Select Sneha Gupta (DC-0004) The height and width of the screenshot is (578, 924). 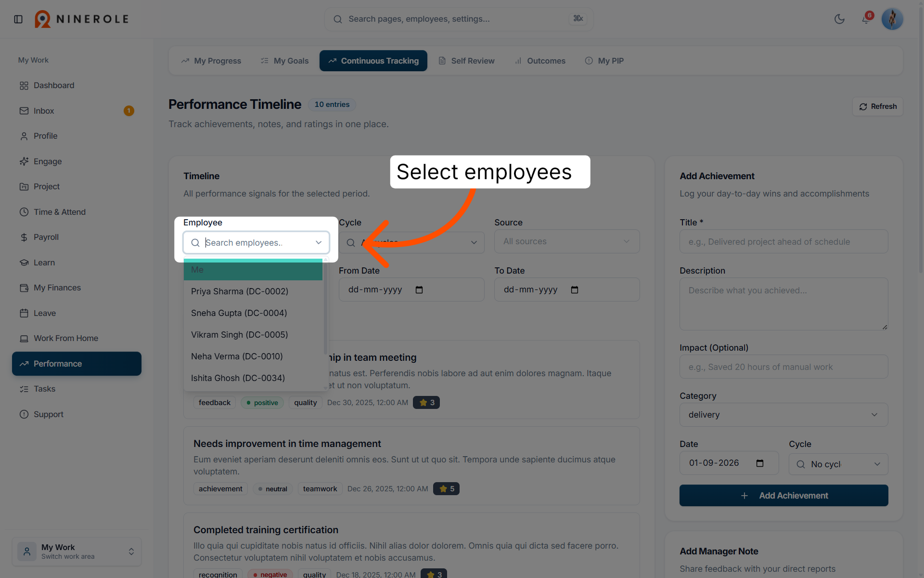[253, 313]
